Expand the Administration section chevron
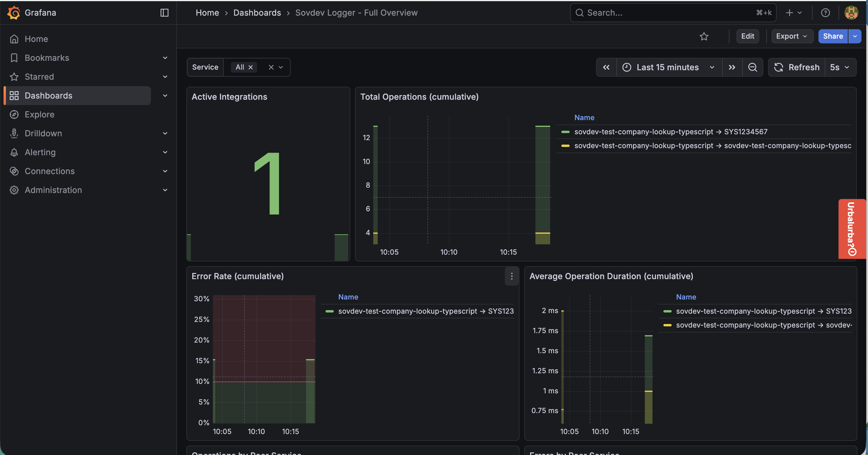Image resolution: width=868 pixels, height=455 pixels. click(165, 190)
